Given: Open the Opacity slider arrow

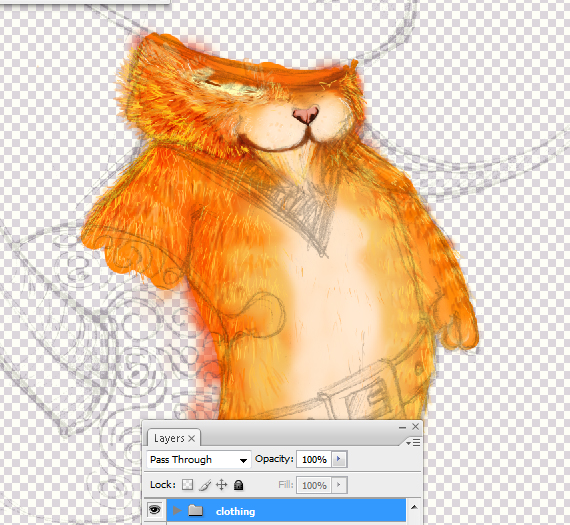Looking at the screenshot, I should [x=339, y=459].
